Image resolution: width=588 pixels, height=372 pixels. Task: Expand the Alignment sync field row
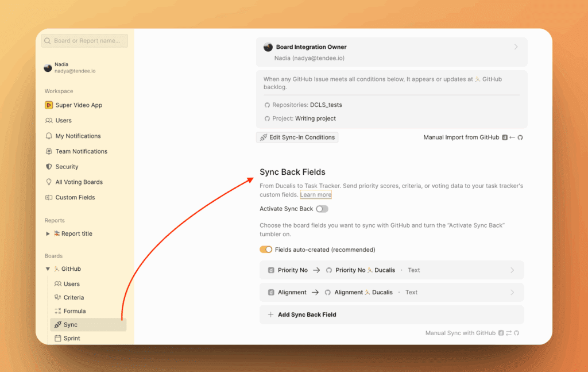tap(512, 293)
